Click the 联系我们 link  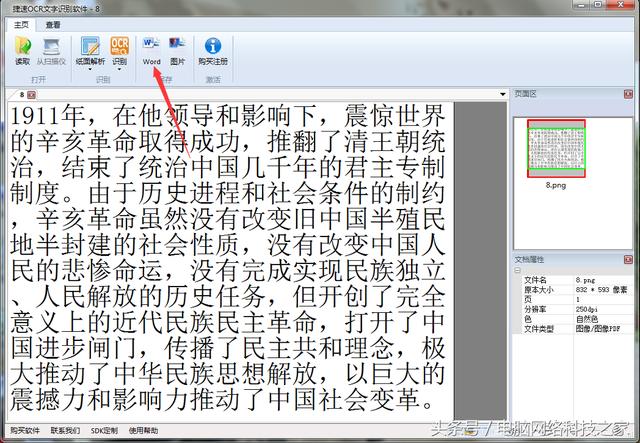[x=66, y=430]
